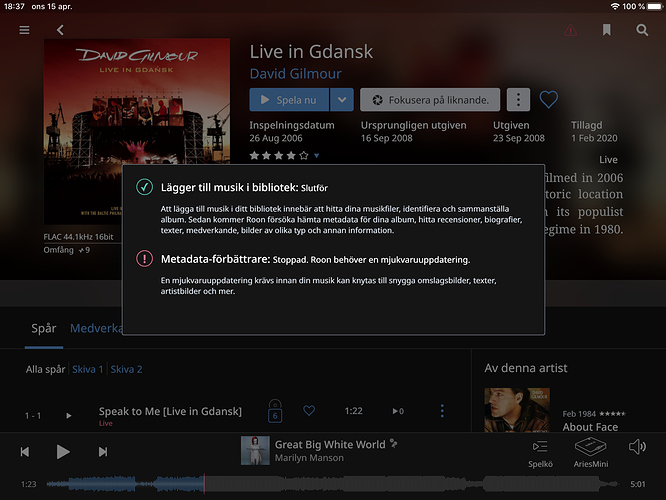Click the Av denna artist heading
Image resolution: width=666 pixels, height=500 pixels.
pyautogui.click(x=526, y=368)
